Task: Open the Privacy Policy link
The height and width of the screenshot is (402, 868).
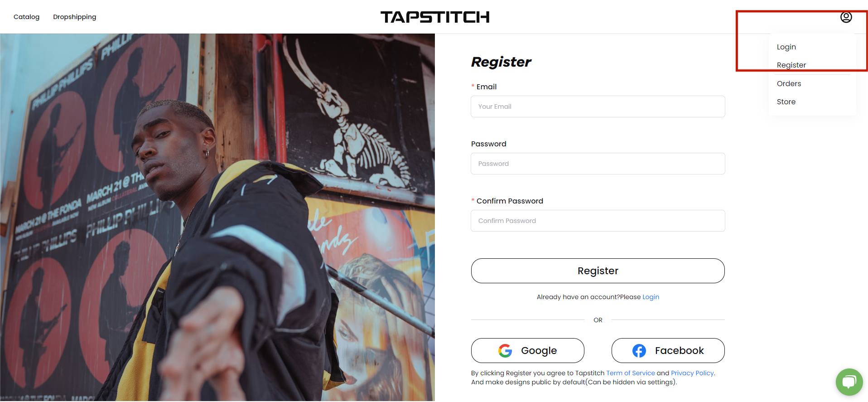Action: 692,373
